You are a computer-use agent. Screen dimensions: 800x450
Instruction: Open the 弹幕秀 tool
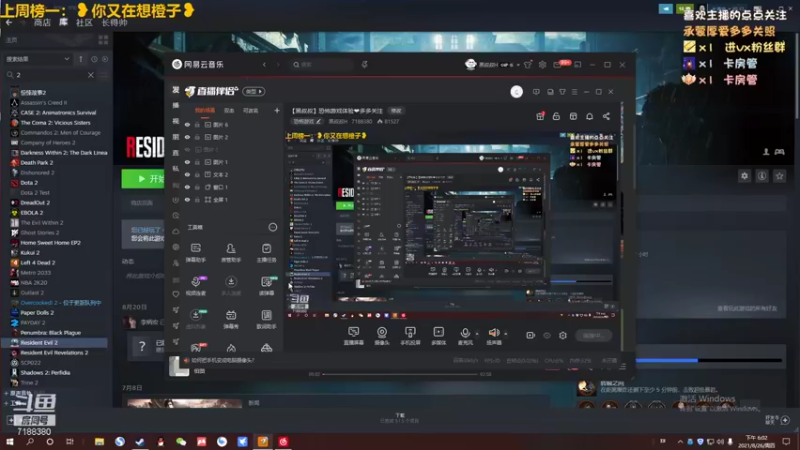click(x=231, y=319)
